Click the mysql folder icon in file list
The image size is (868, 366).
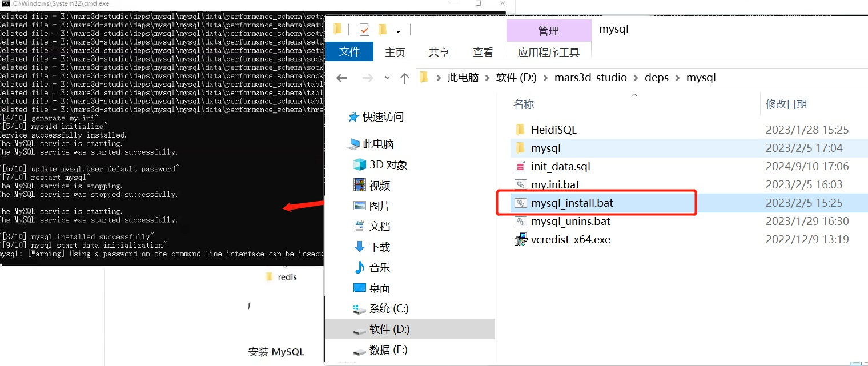520,148
